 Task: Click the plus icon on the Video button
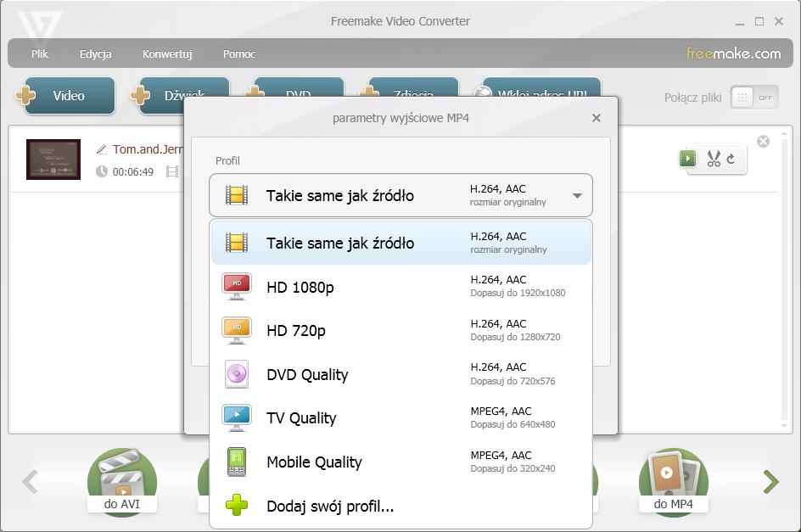(x=25, y=95)
